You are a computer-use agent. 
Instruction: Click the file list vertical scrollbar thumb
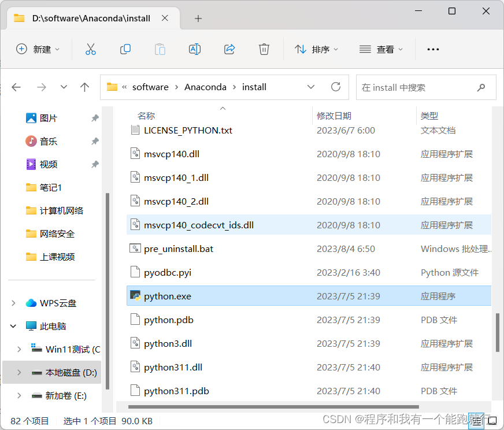(498, 333)
